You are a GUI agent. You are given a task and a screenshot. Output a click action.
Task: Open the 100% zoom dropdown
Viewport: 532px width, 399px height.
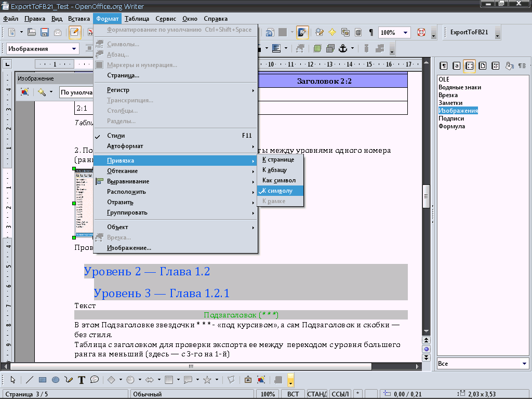(407, 32)
